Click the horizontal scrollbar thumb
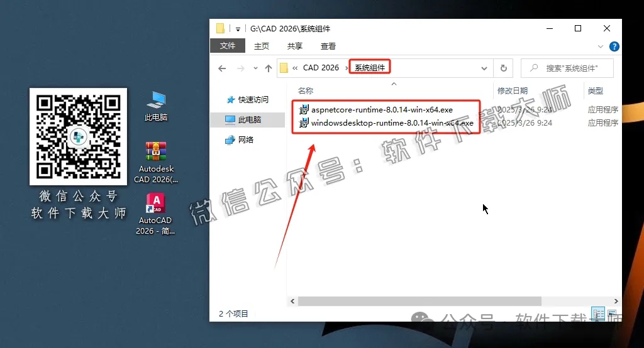The width and height of the screenshot is (644, 348). (x=419, y=302)
